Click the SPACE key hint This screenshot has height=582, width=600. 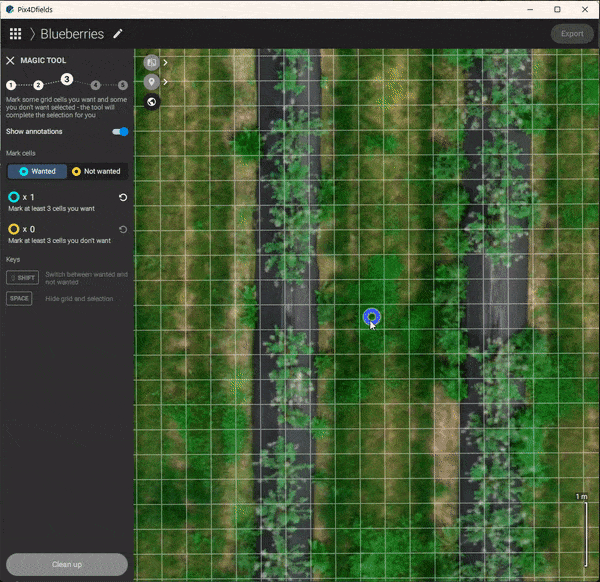19,298
